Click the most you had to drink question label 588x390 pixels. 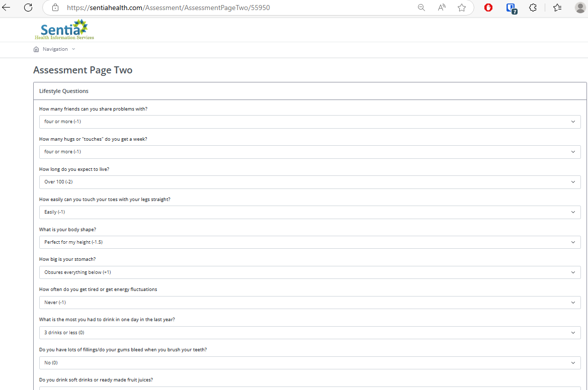(107, 320)
